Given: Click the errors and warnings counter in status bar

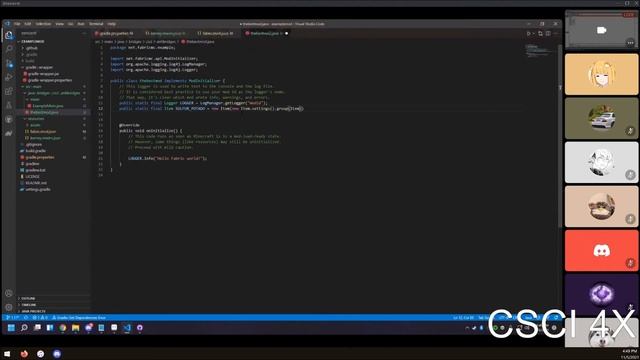Looking at the screenshot, I should point(40,318).
